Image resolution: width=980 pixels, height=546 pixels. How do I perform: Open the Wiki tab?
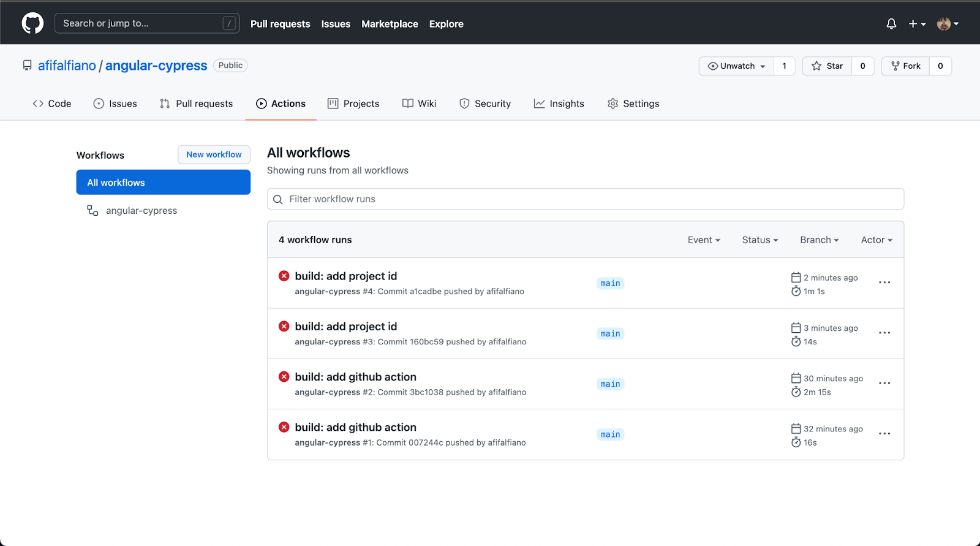pyautogui.click(x=420, y=104)
